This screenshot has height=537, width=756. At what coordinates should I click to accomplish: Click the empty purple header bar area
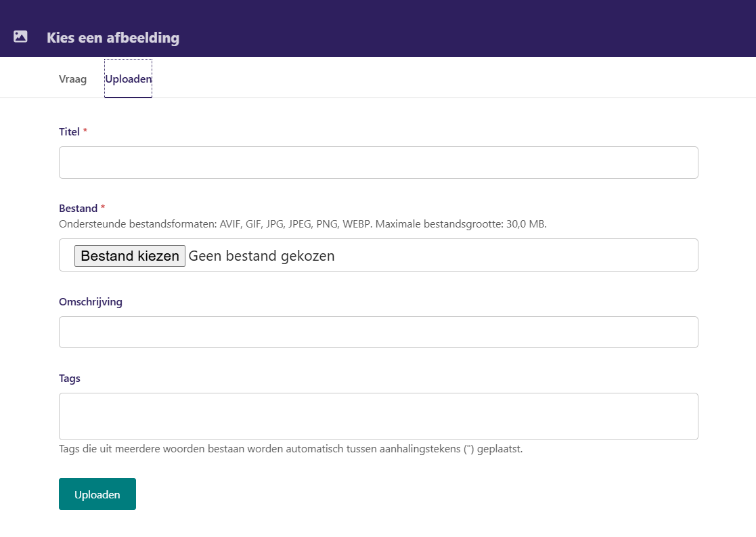click(x=474, y=28)
